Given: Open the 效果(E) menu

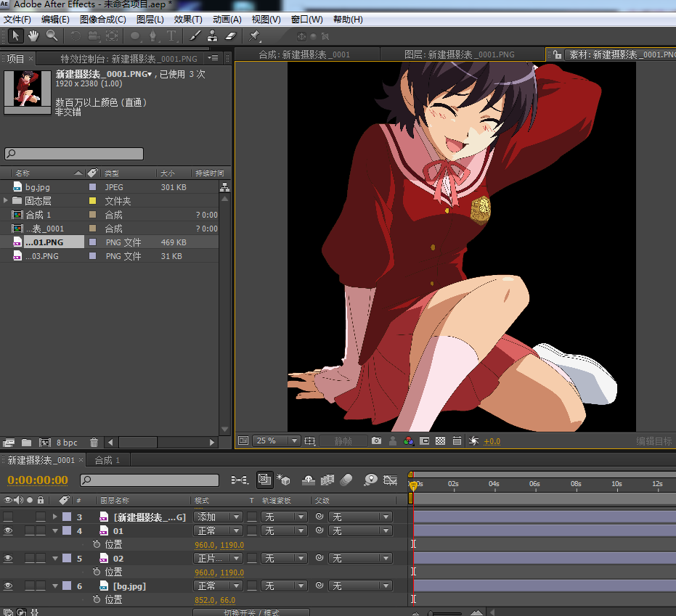Looking at the screenshot, I should coord(188,20).
